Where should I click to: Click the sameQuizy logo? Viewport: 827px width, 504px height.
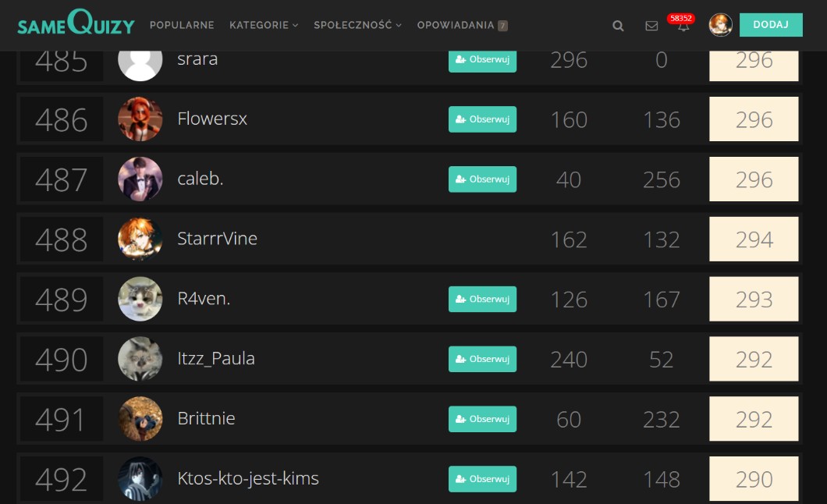[76, 25]
